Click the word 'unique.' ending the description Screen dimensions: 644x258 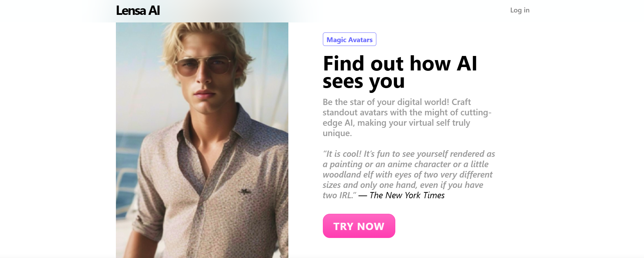(337, 133)
